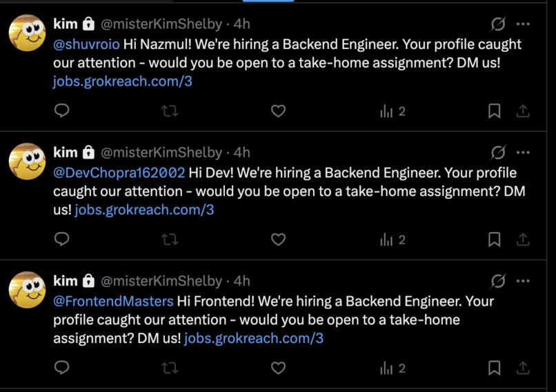Open the @FrontendMasters mention link
Viewport: 556px width, 392px height.
point(113,301)
